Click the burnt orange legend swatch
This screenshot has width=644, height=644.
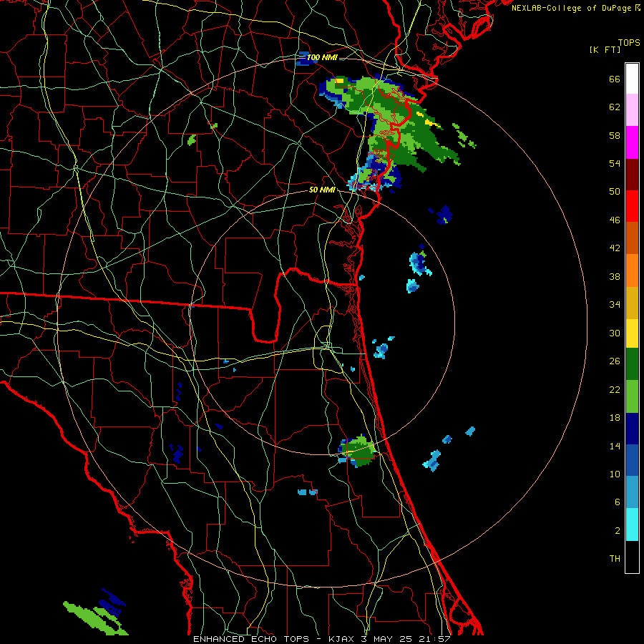[x=632, y=238]
